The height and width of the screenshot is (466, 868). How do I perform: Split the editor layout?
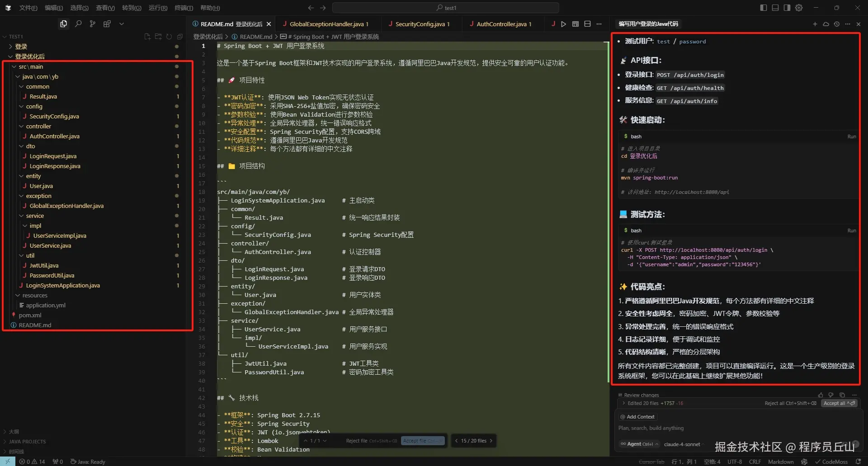click(587, 24)
